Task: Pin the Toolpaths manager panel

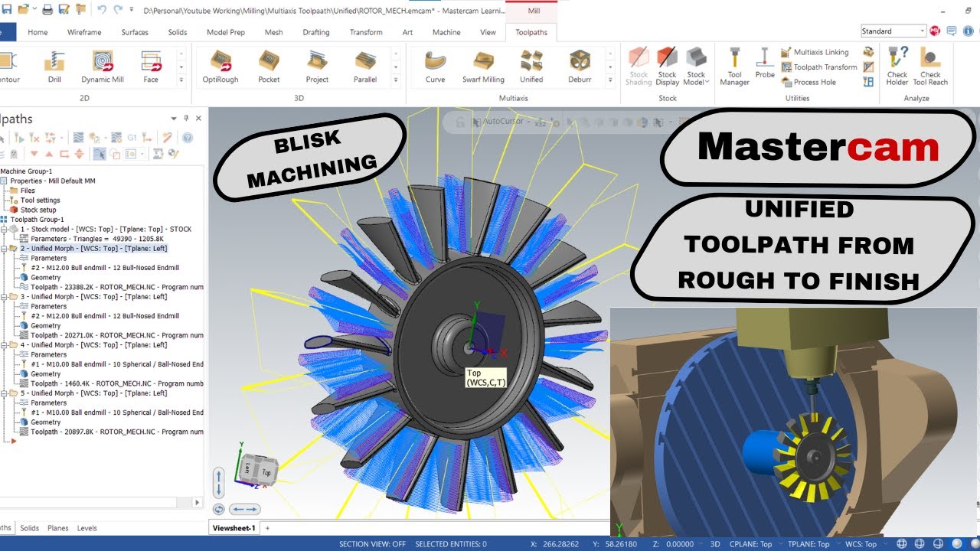Action: [x=186, y=119]
